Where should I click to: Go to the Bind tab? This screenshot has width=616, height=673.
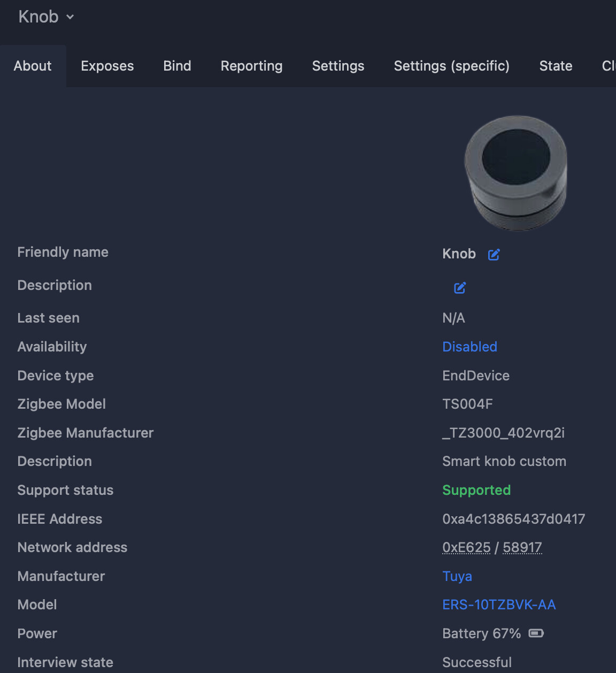[x=177, y=66]
